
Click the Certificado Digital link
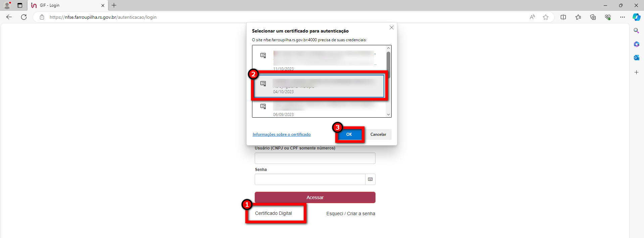coord(274,213)
